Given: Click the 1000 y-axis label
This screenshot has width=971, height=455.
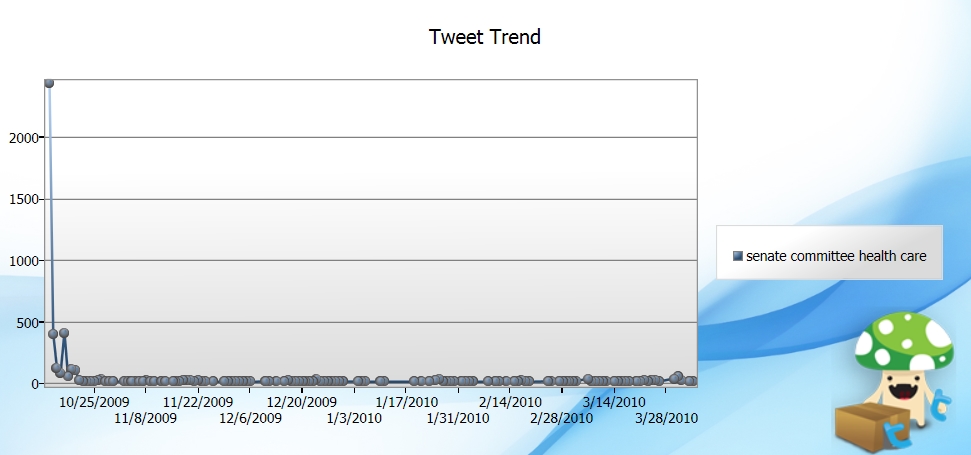Looking at the screenshot, I should pos(23,261).
